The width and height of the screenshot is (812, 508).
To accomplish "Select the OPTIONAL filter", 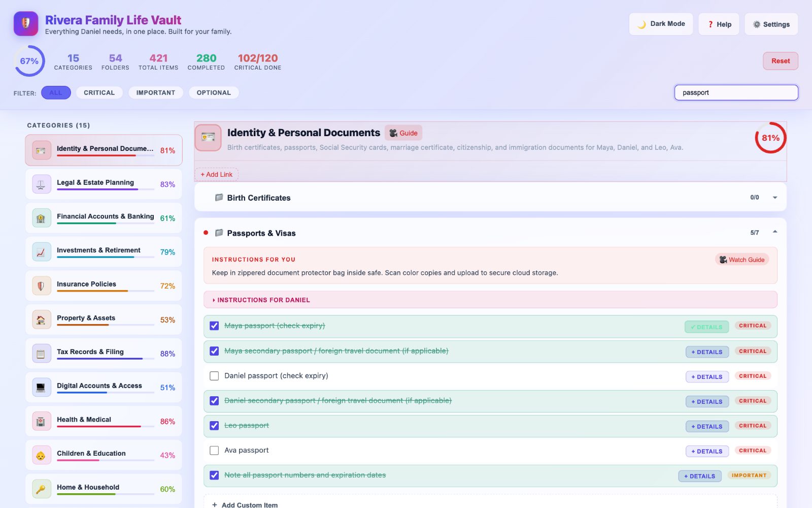I will (214, 92).
